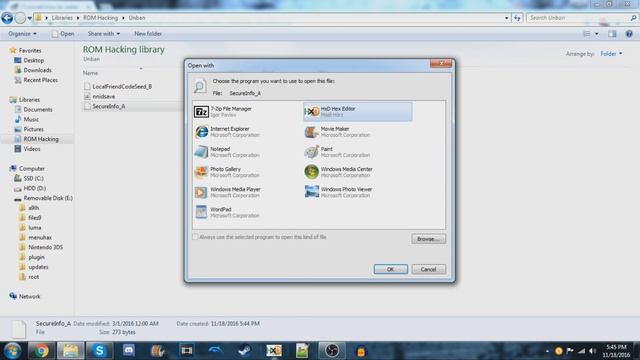Close the Open with dialog
This screenshot has width=640, height=360.
[x=441, y=63]
